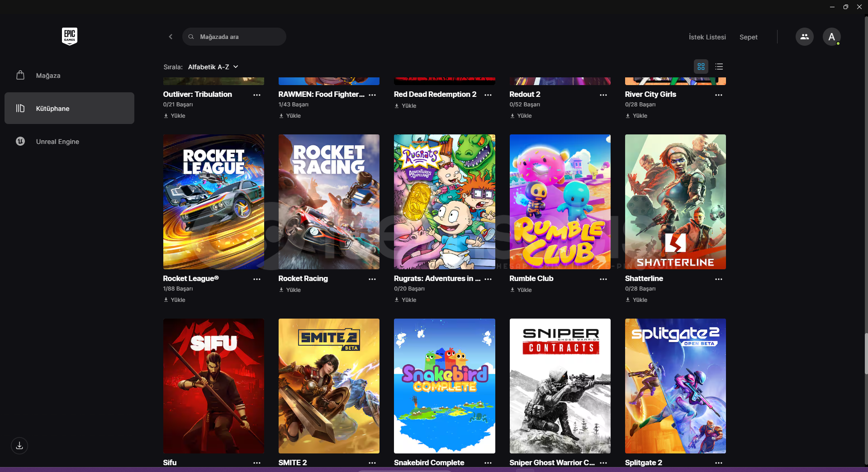
Task: Select Kütüphane in the sidebar
Action: [69, 108]
